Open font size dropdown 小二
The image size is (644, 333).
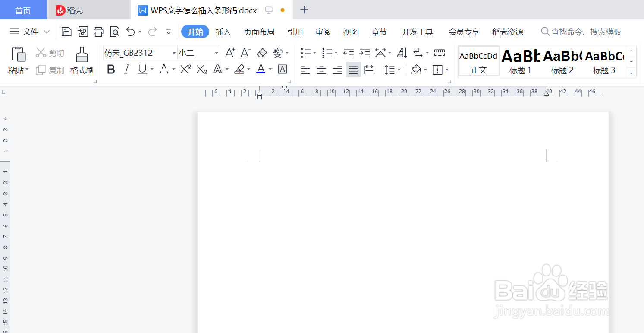pyautogui.click(x=217, y=53)
